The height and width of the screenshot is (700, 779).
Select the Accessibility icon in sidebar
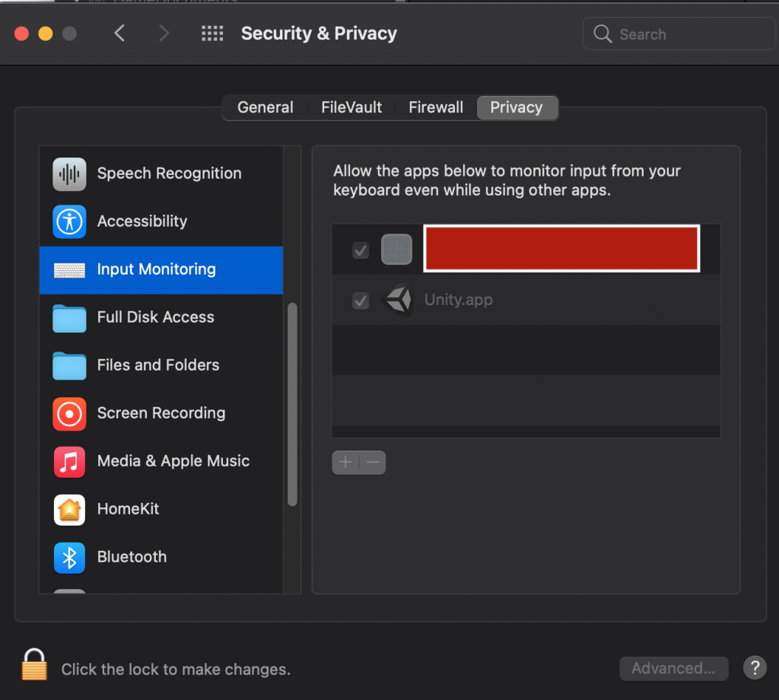pyautogui.click(x=69, y=221)
